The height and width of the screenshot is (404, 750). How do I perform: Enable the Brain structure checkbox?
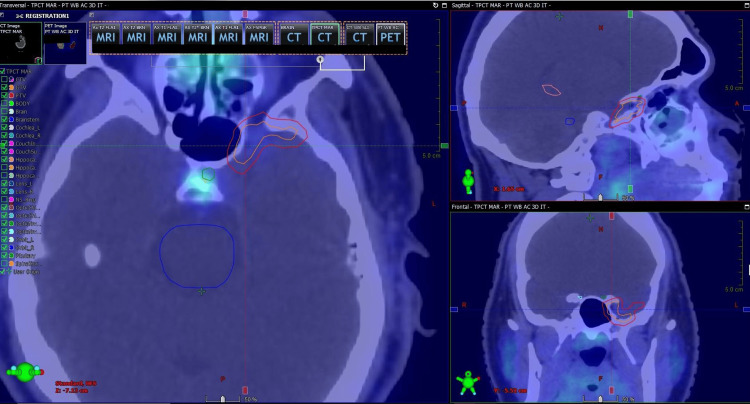click(4, 111)
